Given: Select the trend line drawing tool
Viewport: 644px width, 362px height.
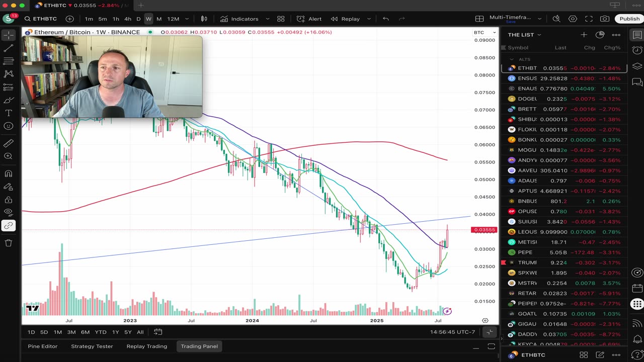Looking at the screenshot, I should 9,48.
